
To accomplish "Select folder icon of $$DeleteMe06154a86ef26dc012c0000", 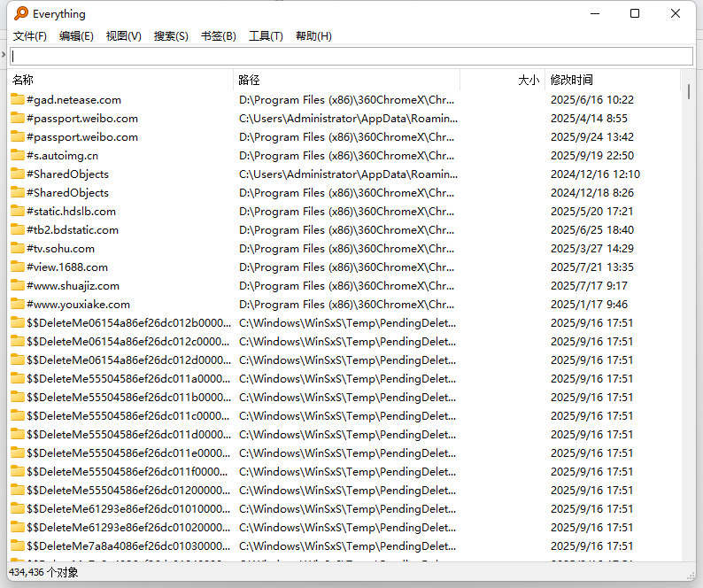I will point(18,341).
